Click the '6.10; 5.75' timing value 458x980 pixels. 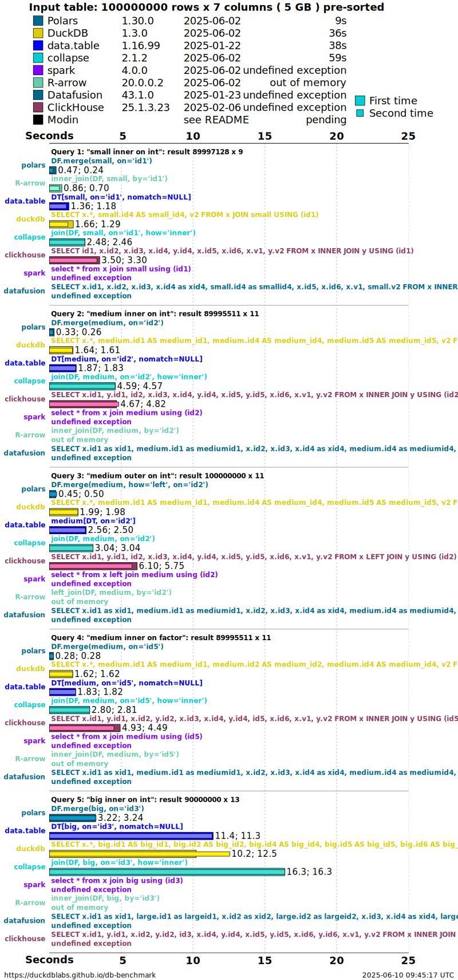161,566
